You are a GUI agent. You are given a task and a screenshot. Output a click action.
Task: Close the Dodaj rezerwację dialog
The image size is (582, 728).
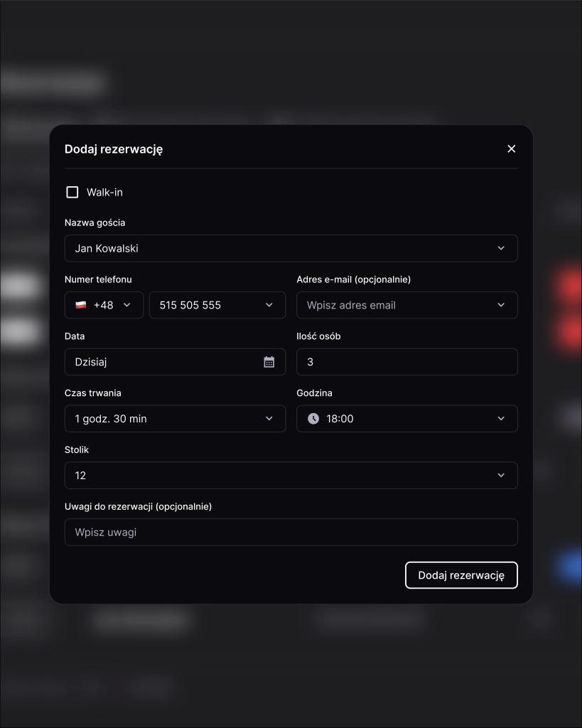(x=512, y=149)
